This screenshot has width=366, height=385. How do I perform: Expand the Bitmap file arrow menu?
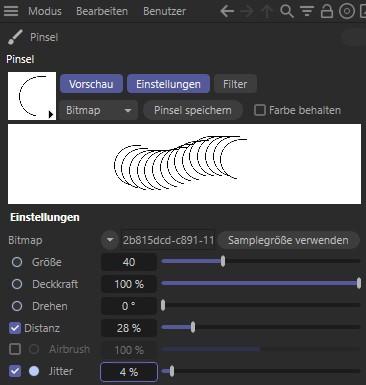point(110,240)
